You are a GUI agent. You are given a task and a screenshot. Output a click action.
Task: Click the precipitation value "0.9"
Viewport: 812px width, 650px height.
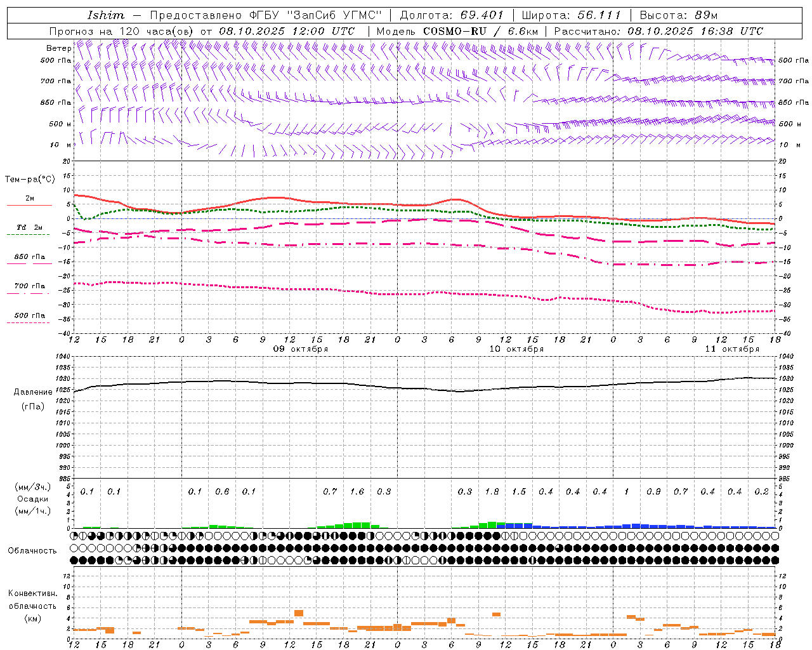653,491
